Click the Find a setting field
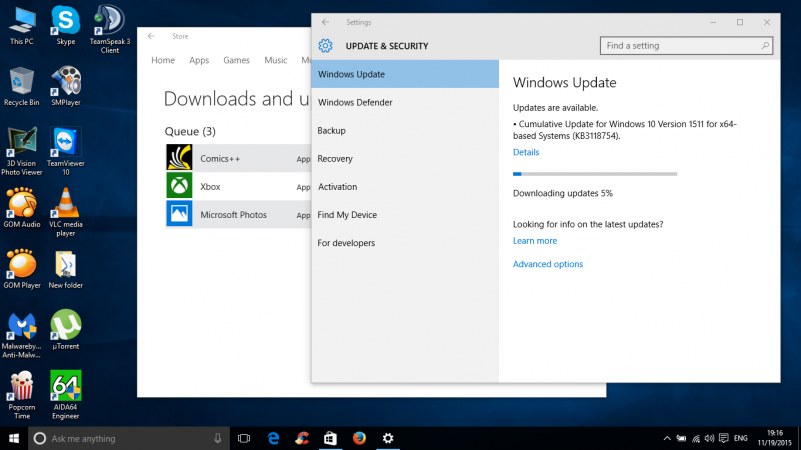The width and height of the screenshot is (801, 450). coord(686,45)
